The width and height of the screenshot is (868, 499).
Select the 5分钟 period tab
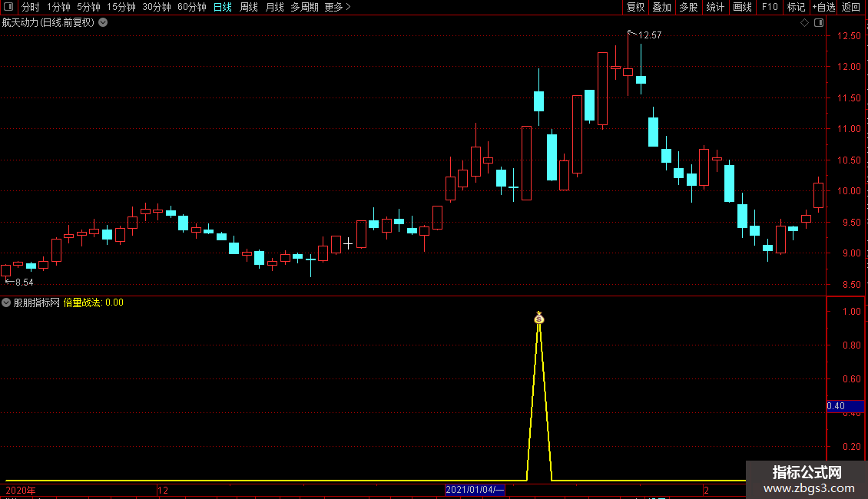(88, 7)
